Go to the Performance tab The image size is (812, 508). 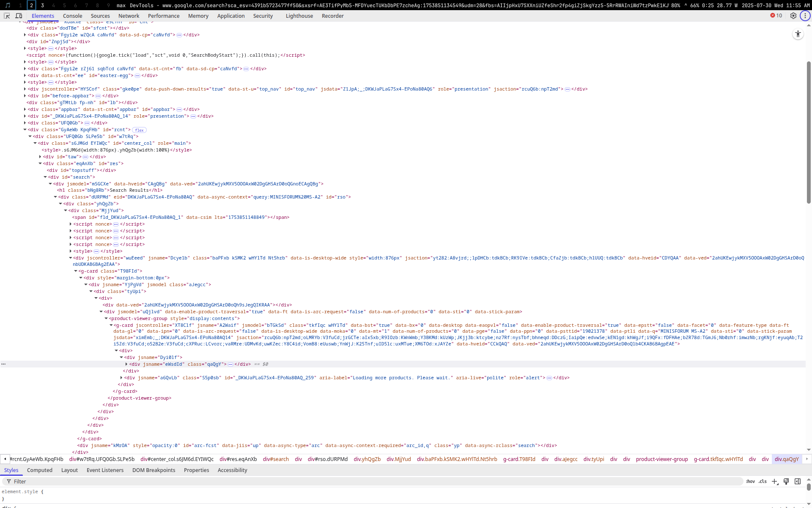coord(164,16)
